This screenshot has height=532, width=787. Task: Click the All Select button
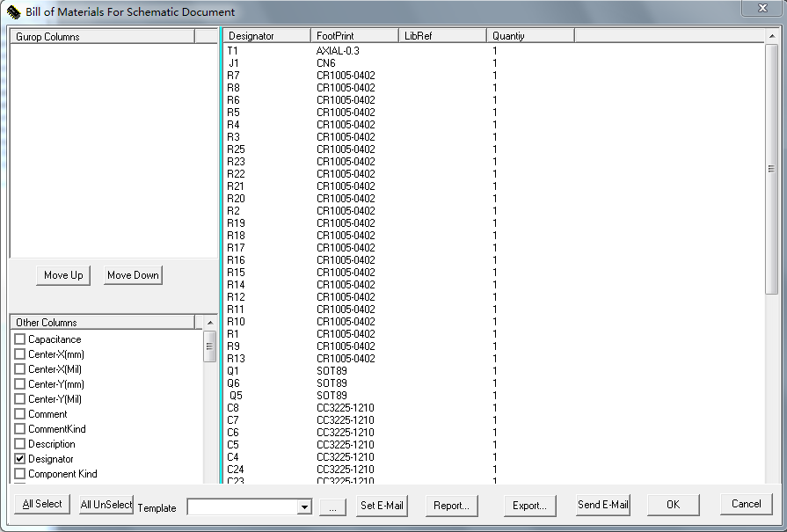[x=42, y=504]
